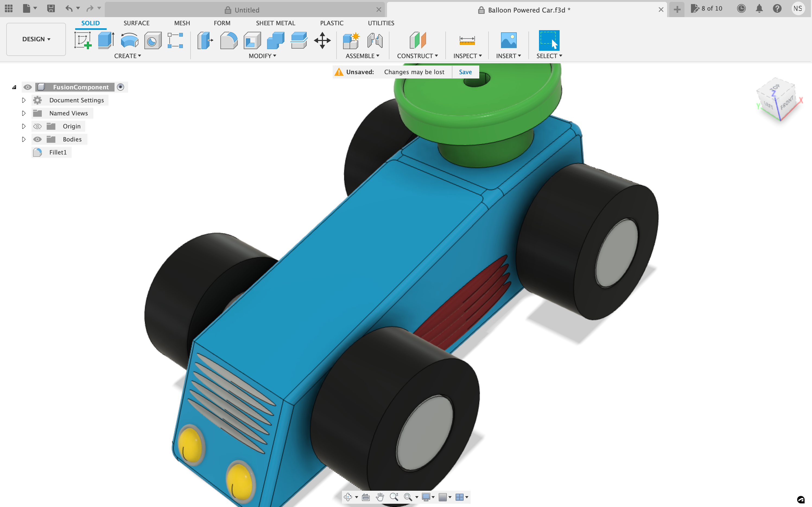Activate the Move/Copy tool
Screen dimensions: 812x507
tap(322, 40)
